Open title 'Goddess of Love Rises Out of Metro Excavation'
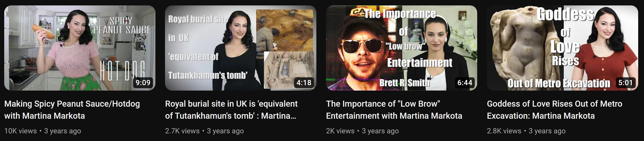 pyautogui.click(x=555, y=110)
